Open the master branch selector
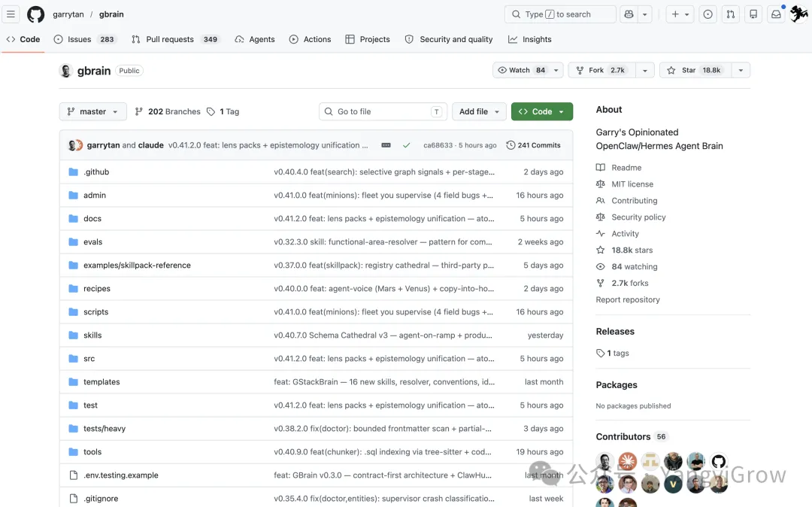 click(92, 111)
